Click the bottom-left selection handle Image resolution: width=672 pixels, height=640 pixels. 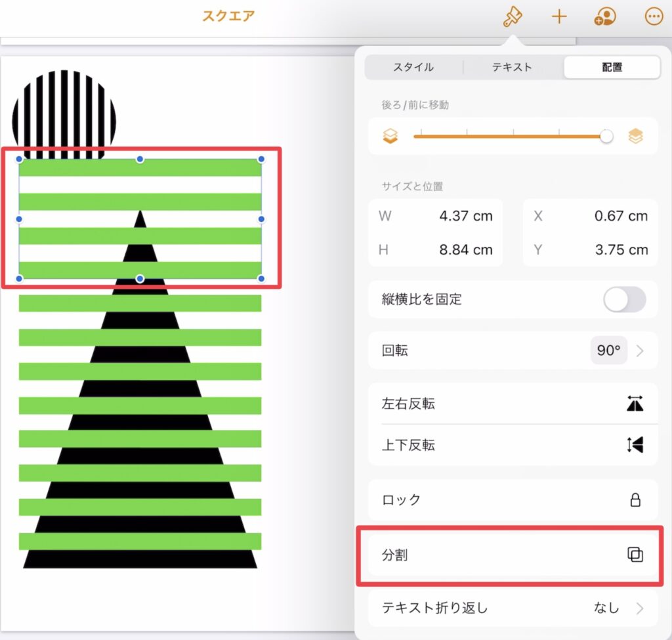(x=19, y=278)
